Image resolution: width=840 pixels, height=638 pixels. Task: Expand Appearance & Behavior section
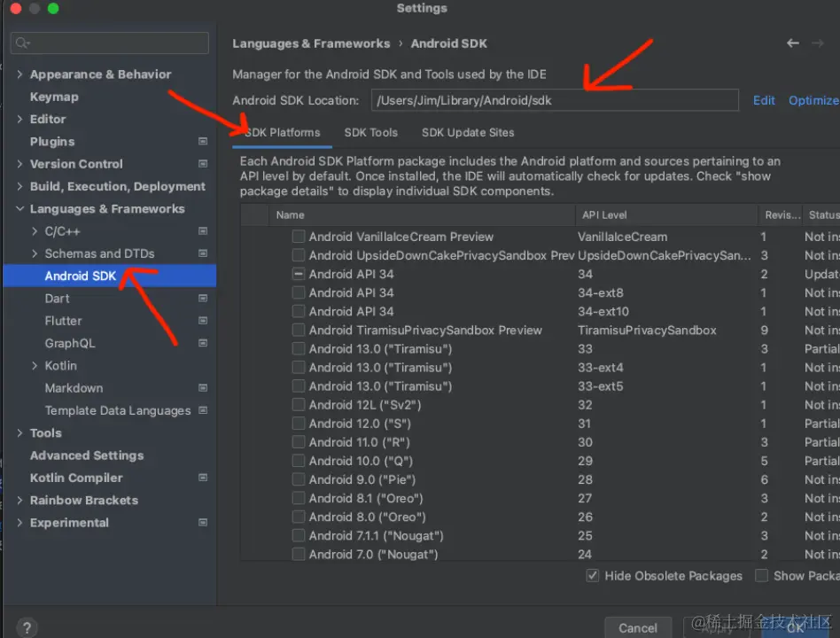(19, 74)
